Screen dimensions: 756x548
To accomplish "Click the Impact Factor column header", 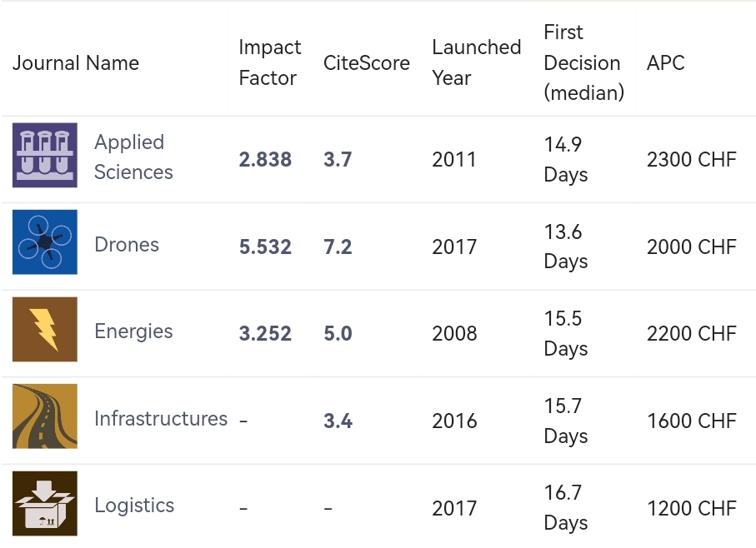I will pos(269,62).
